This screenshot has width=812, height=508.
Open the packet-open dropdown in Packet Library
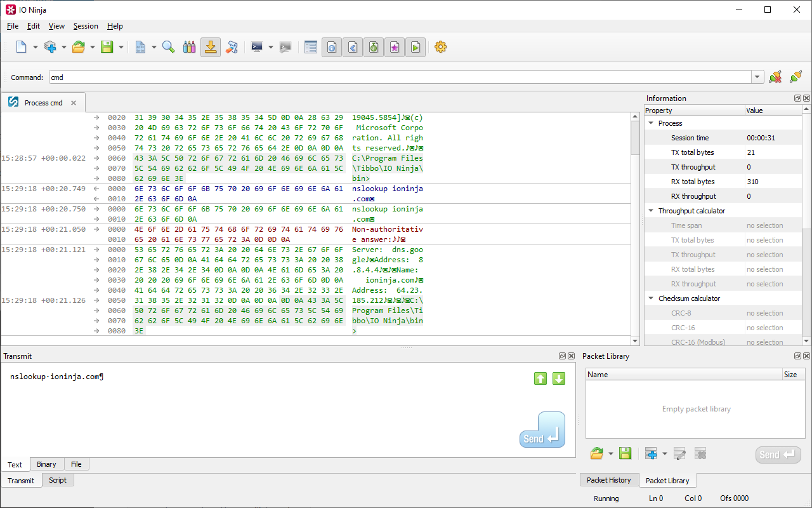(610, 453)
